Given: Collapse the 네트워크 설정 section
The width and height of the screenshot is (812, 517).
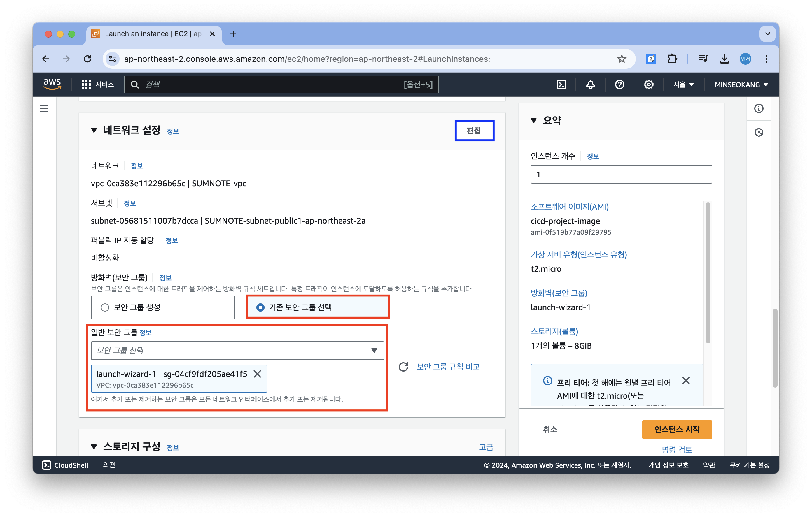Looking at the screenshot, I should tap(94, 131).
